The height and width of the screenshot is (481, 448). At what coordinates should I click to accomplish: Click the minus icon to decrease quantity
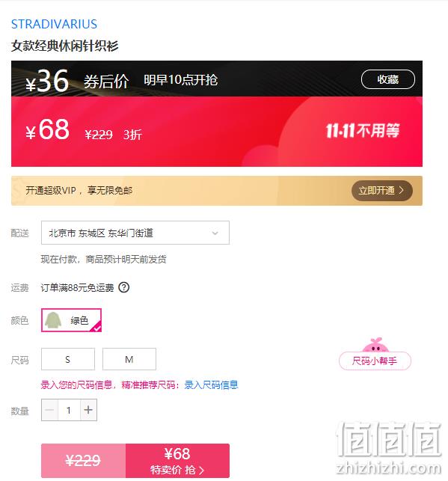click(x=49, y=410)
